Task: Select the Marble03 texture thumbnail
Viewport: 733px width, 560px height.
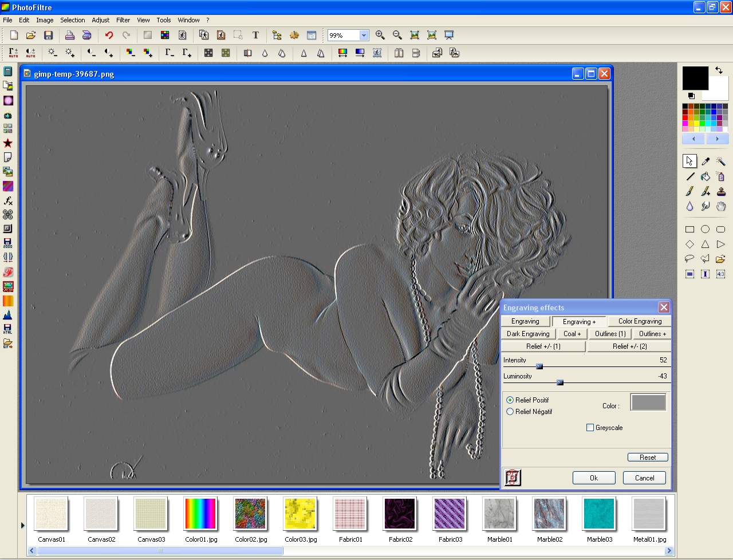Action: point(599,514)
